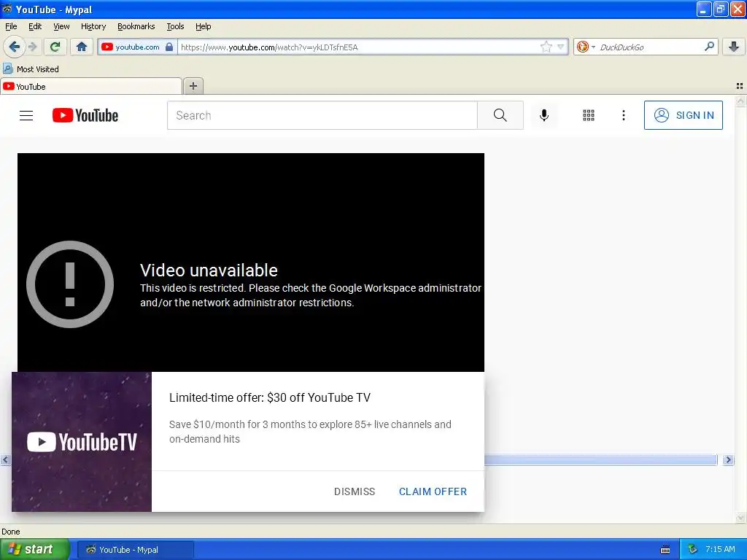Click the vertical scrollbar down arrow
747x560 pixels.
(x=740, y=518)
